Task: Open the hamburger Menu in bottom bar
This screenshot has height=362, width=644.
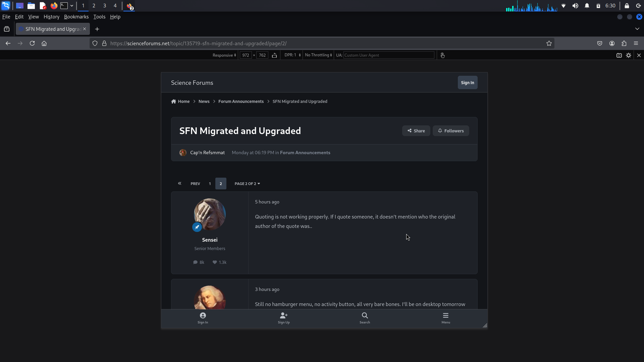Action: (x=445, y=318)
